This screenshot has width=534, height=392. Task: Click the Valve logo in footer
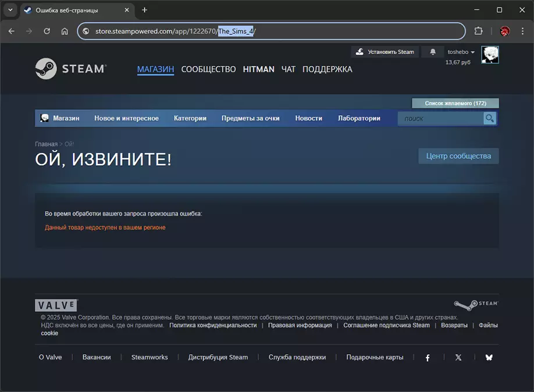(56, 305)
